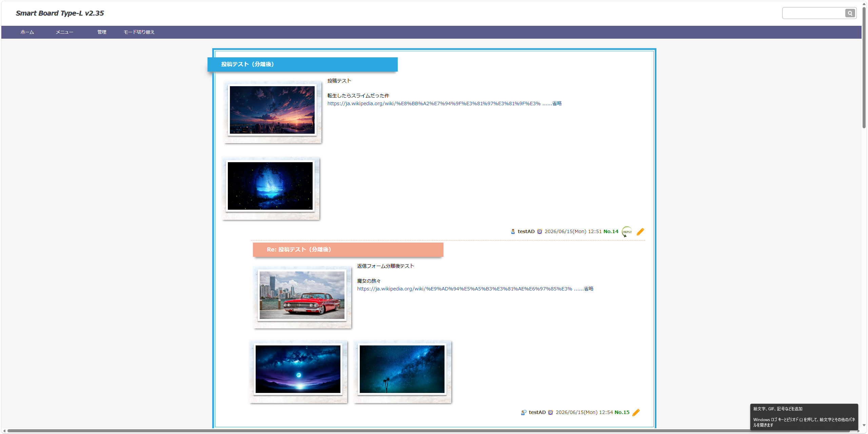Open the red classic car thumbnail
This screenshot has height=434, width=868.
pyautogui.click(x=302, y=295)
